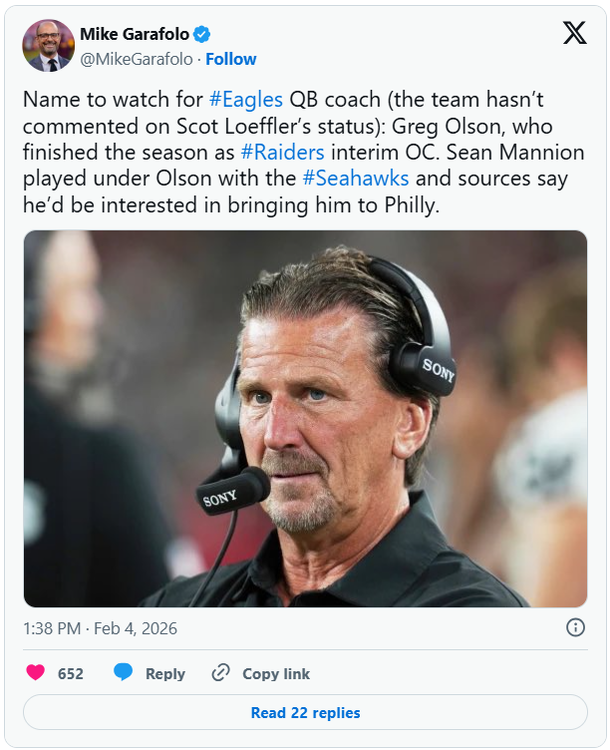This screenshot has height=750, width=610.
Task: Click the reply speech bubble icon
Action: point(123,673)
